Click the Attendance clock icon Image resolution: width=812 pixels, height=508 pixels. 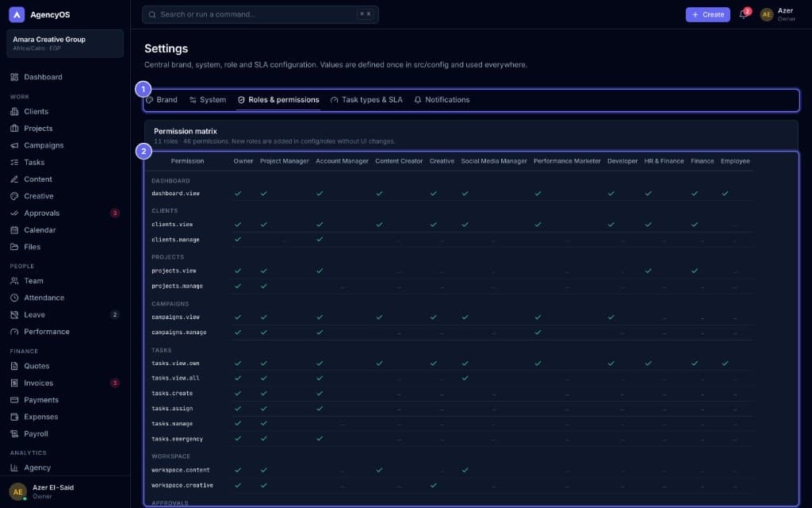[x=14, y=298]
